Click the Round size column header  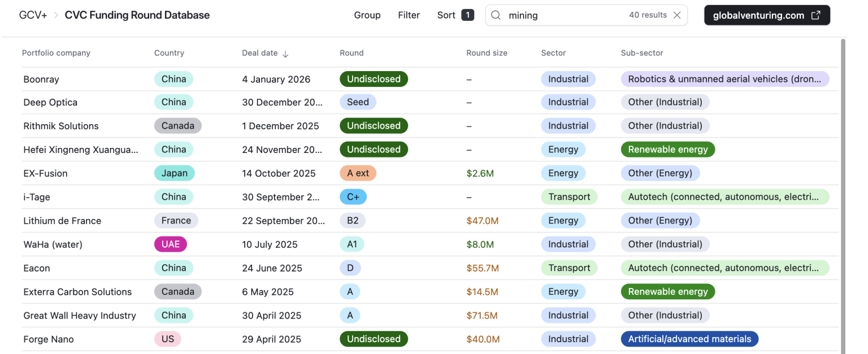(x=487, y=53)
